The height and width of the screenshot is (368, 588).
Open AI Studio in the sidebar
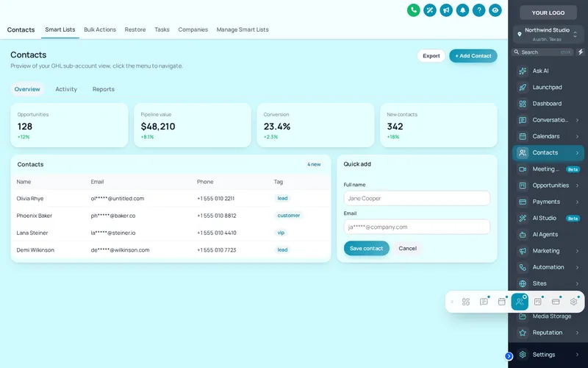click(x=548, y=218)
